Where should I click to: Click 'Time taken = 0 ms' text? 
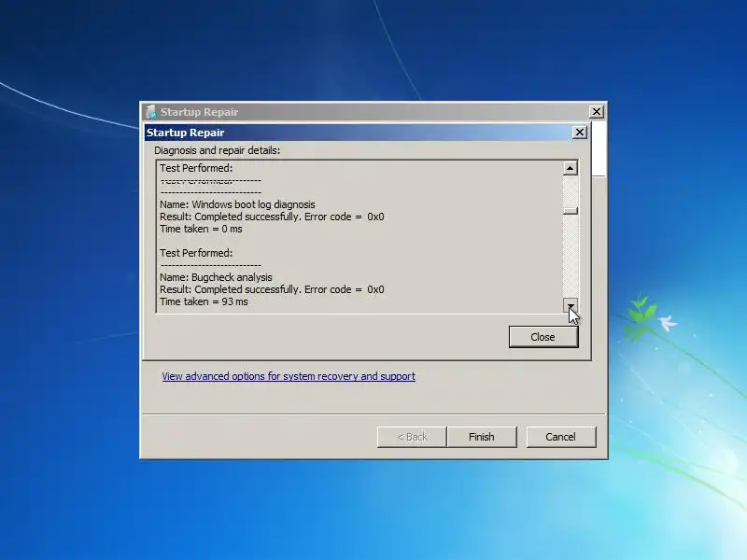point(201,229)
